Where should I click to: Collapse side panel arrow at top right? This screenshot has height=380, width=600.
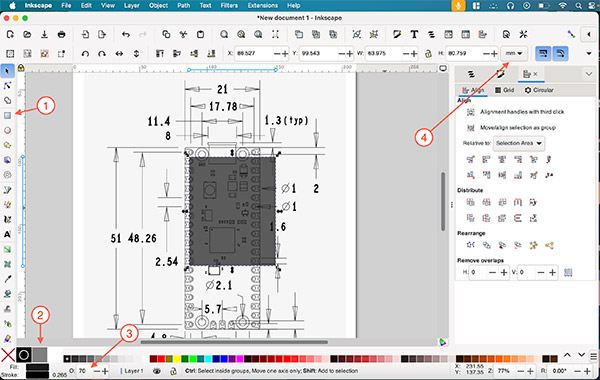(589, 34)
